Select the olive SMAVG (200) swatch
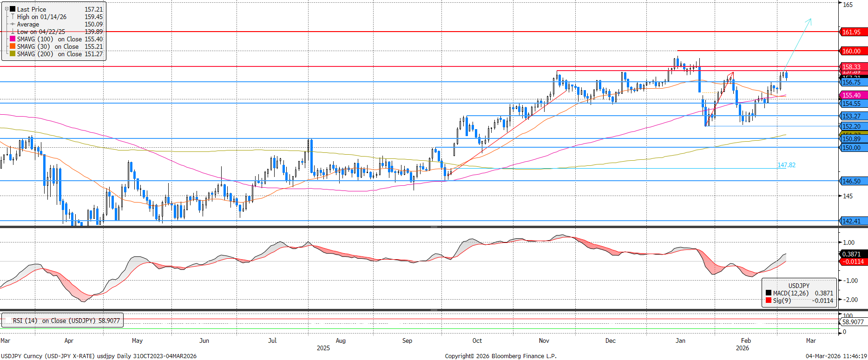Viewport: 868px width, 360px height. pyautogui.click(x=13, y=54)
